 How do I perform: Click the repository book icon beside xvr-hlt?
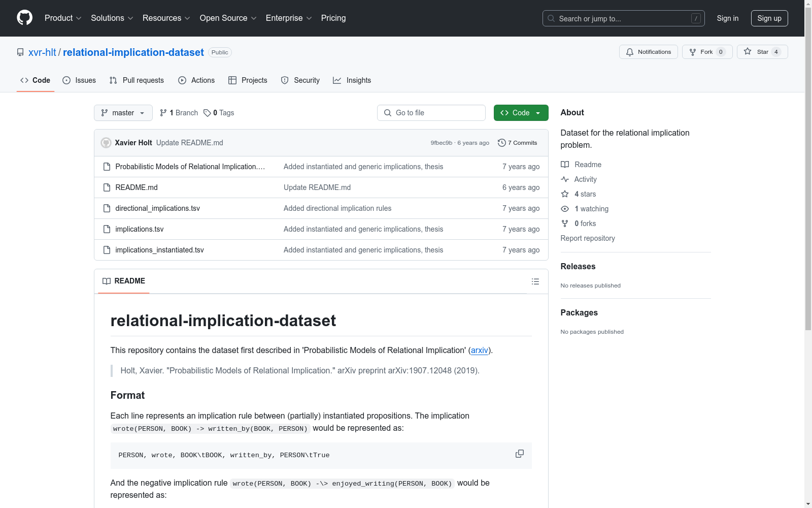(x=20, y=52)
